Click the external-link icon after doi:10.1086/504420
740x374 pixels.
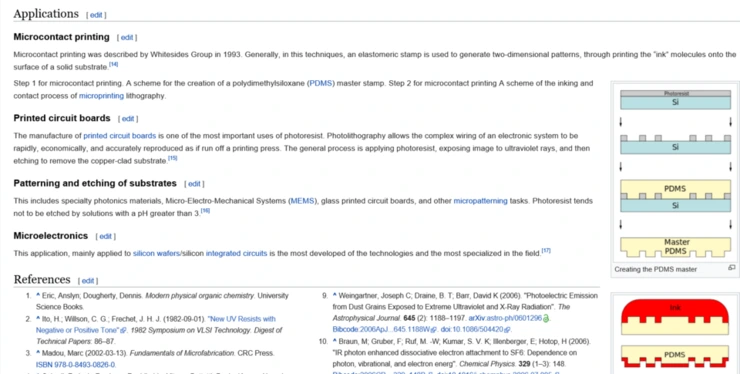pyautogui.click(x=507, y=330)
